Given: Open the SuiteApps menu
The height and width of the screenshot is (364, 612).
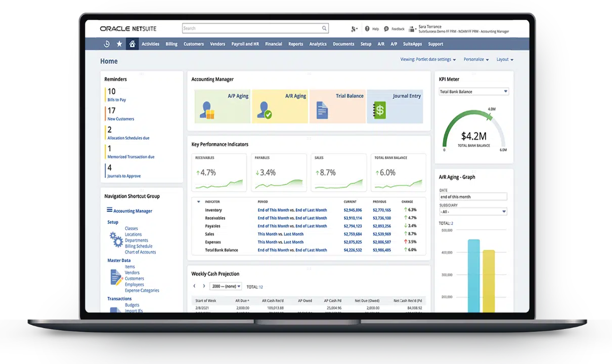Looking at the screenshot, I should [413, 44].
